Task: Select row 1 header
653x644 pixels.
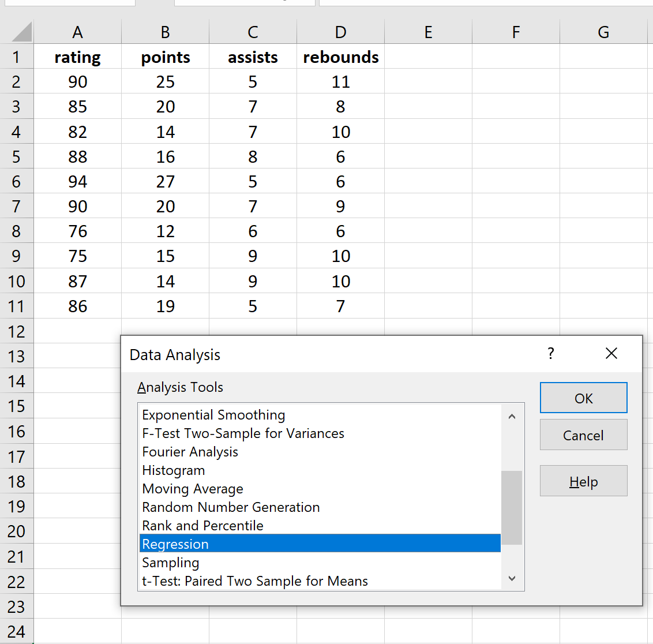Action: pyautogui.click(x=17, y=57)
